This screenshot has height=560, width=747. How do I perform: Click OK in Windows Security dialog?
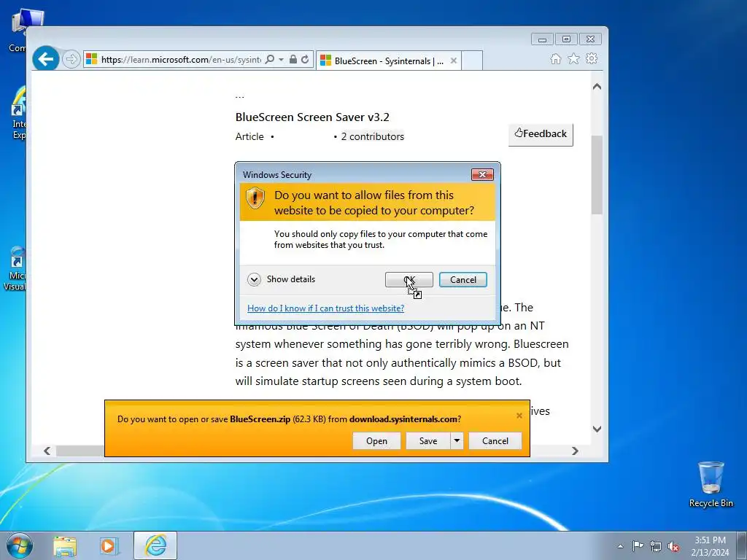coord(409,280)
